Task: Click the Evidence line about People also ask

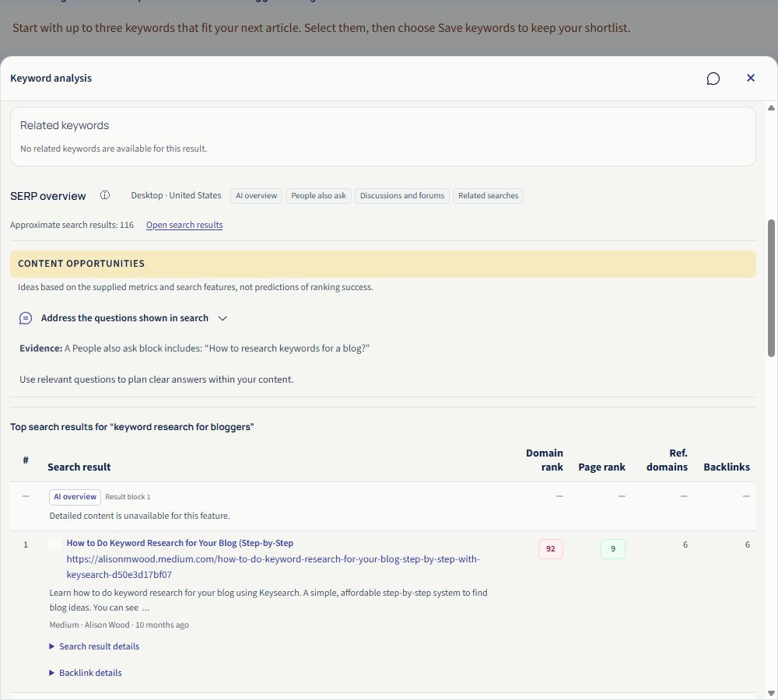Action: tap(194, 348)
